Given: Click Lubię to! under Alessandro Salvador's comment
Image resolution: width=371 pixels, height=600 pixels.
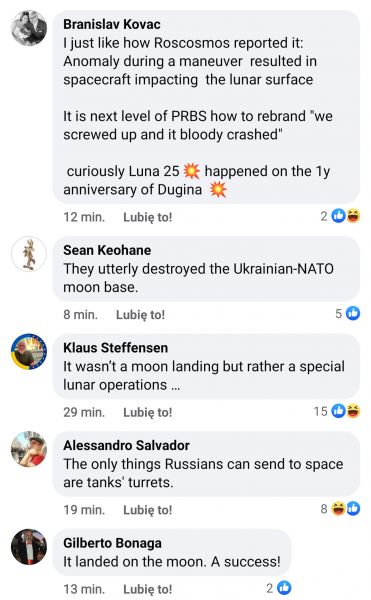Looking at the screenshot, I should coord(148,510).
